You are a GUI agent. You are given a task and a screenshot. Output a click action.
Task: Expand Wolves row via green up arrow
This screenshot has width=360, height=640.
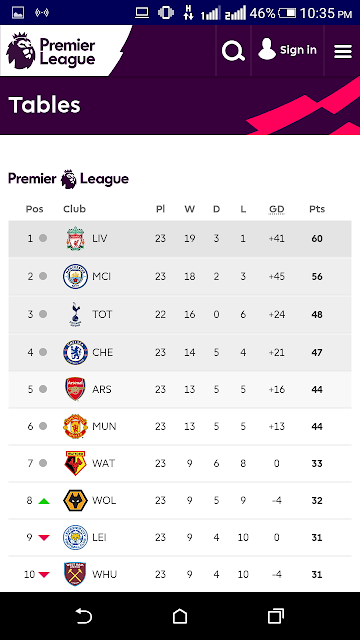(x=44, y=501)
